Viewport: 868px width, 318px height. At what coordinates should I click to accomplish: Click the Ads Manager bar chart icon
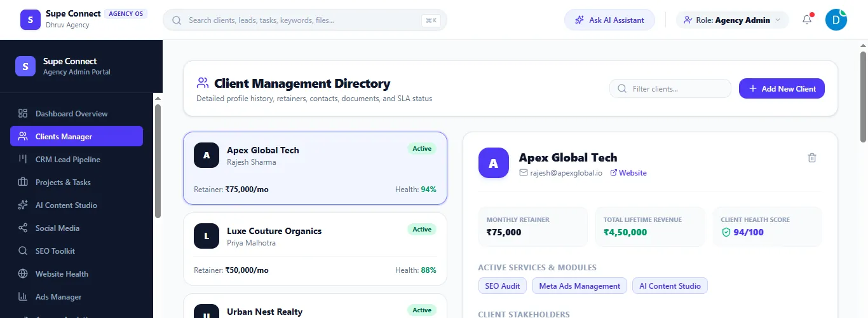coord(23,297)
